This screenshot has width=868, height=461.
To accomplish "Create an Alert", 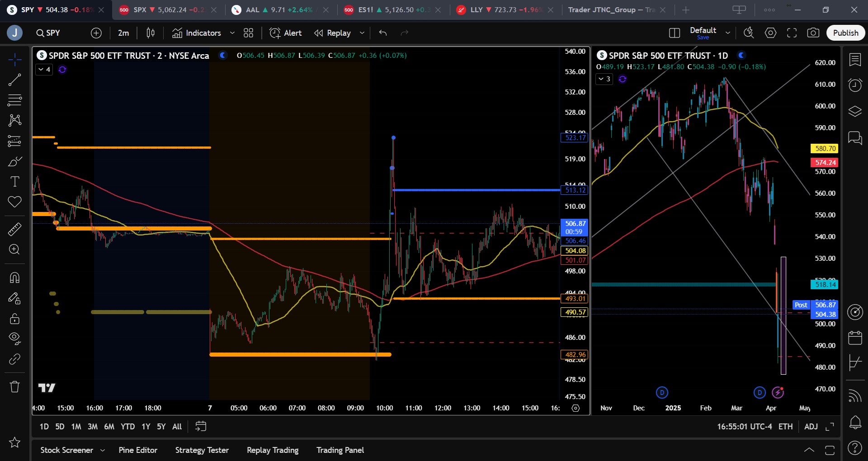I will 285,33.
